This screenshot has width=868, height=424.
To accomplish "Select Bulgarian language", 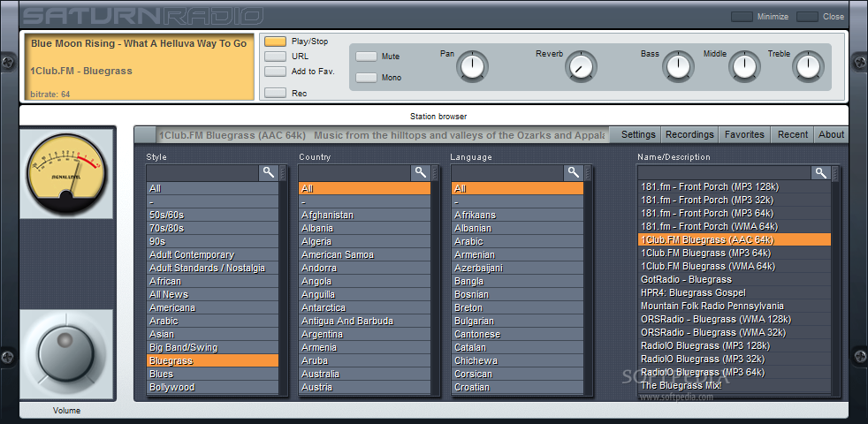I will (518, 321).
